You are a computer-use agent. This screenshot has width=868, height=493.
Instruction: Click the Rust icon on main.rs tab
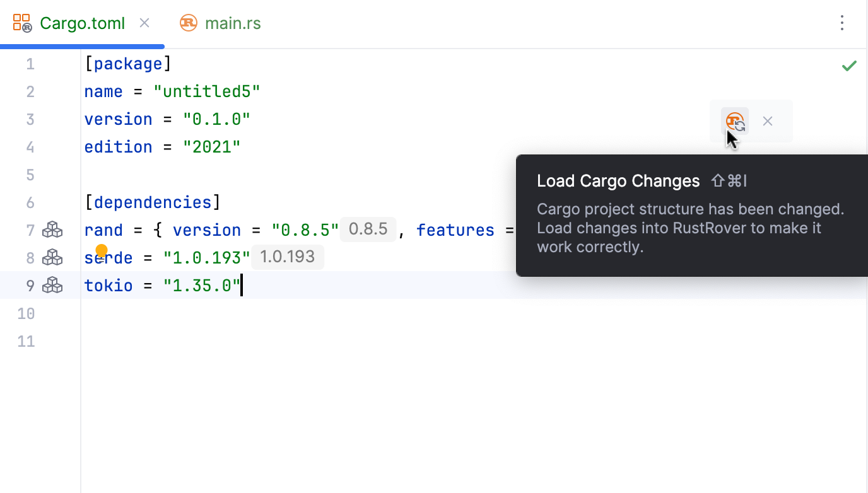[x=188, y=23]
